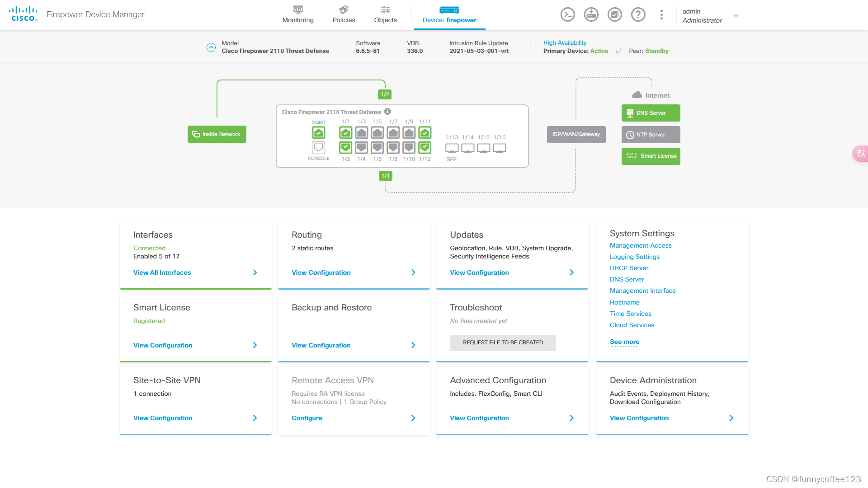Select interface port 1/1 checkbox icon

346,133
